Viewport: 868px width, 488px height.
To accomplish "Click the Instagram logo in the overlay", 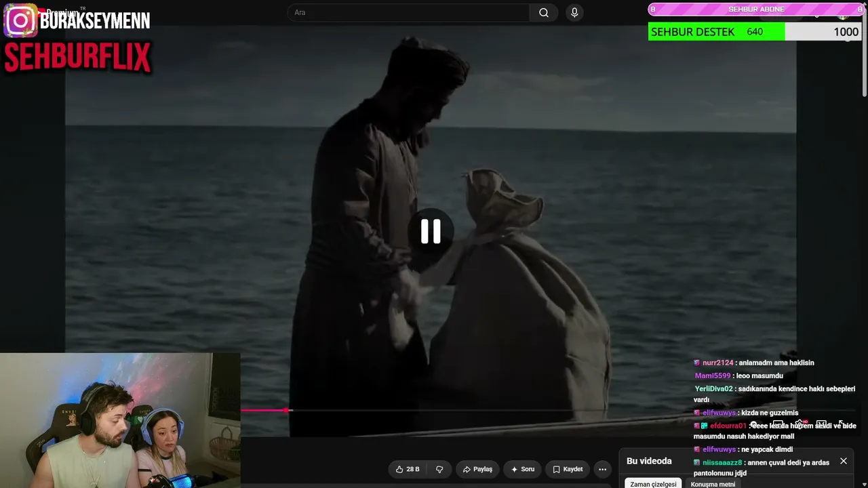I will click(20, 20).
